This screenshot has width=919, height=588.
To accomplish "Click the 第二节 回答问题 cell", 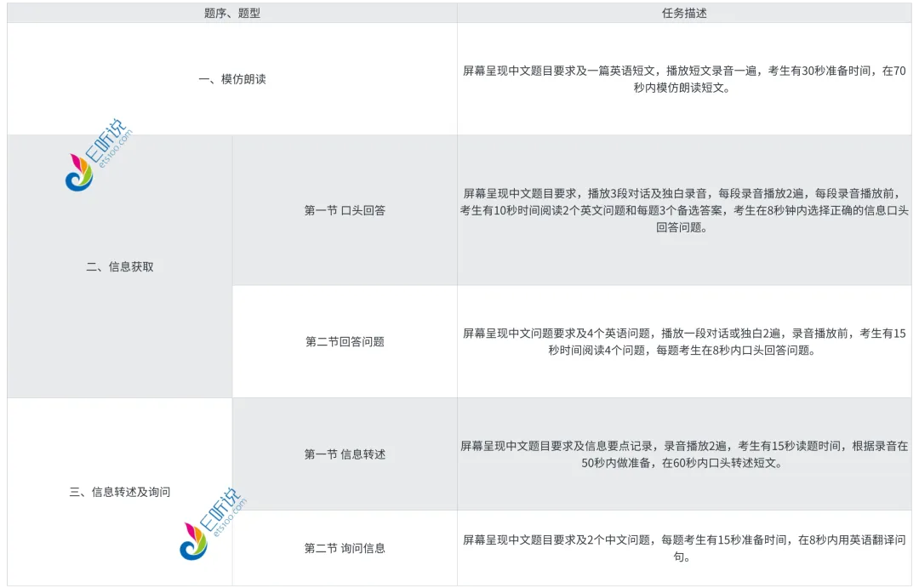I will click(344, 341).
